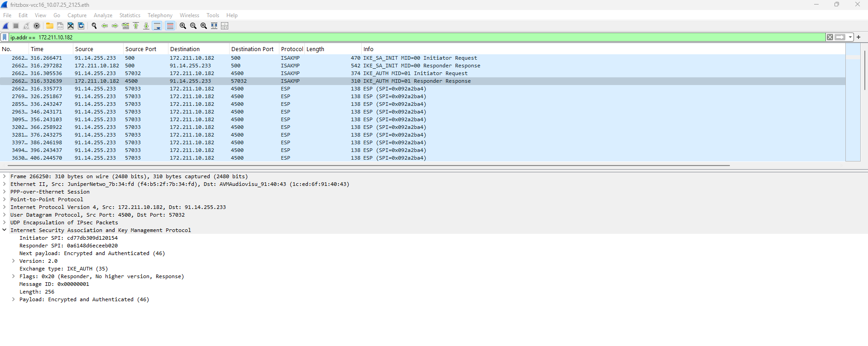Screen dimensions: 868x346
Task: Close this capture file icon
Action: (x=71, y=26)
